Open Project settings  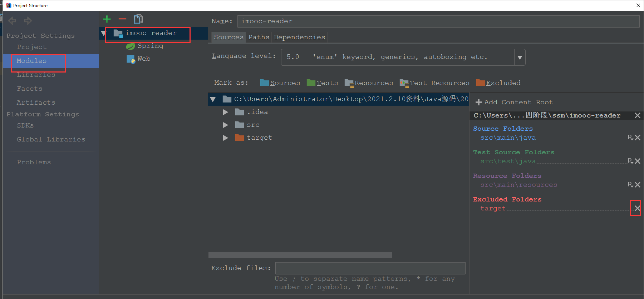(31, 47)
